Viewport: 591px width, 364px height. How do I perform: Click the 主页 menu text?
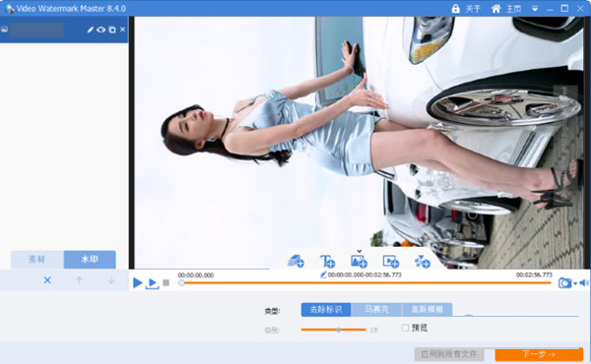click(513, 9)
